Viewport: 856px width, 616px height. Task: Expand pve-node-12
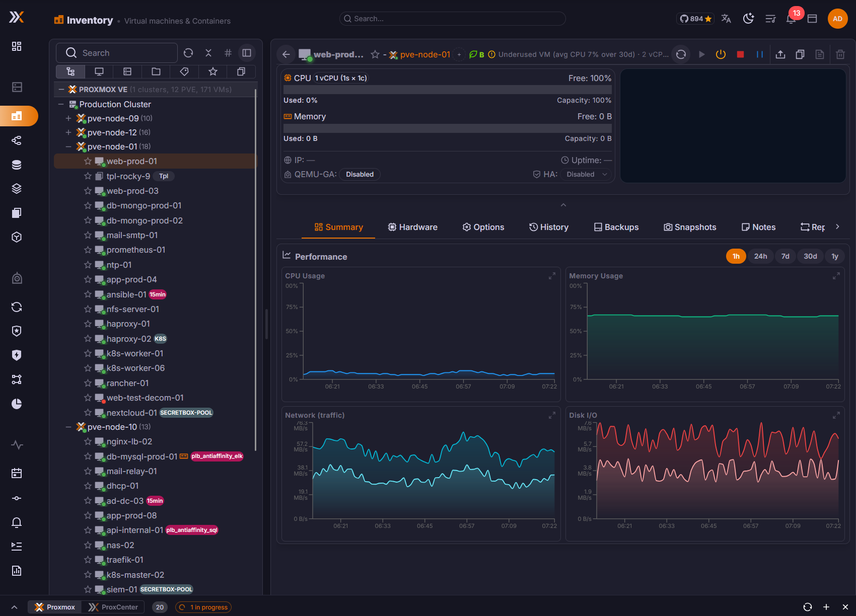click(68, 132)
